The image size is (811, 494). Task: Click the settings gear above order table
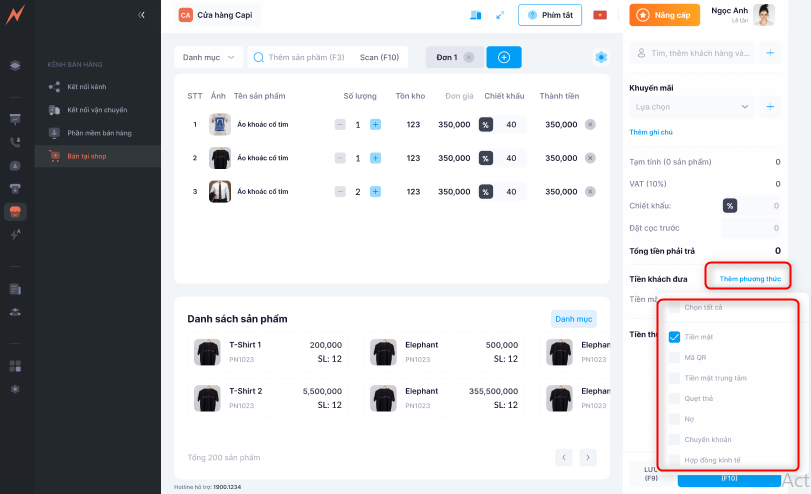point(601,57)
